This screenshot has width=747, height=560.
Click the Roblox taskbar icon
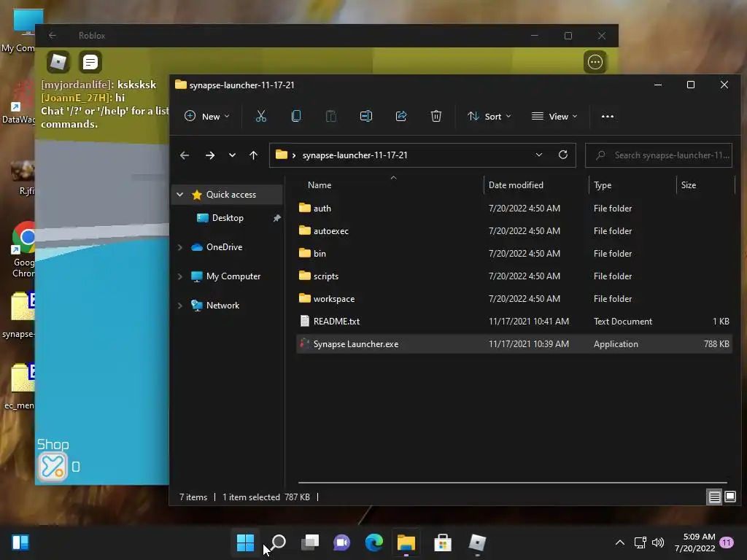pyautogui.click(x=477, y=542)
